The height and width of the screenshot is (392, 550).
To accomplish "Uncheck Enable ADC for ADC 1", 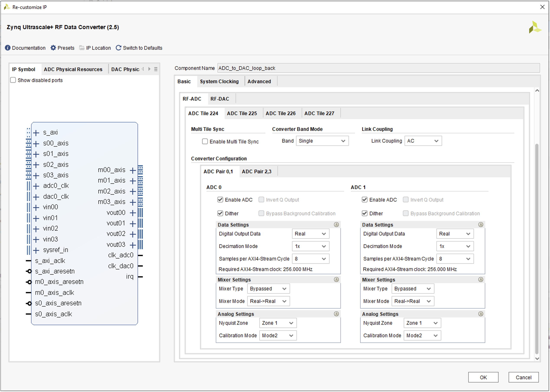I will click(x=365, y=199).
